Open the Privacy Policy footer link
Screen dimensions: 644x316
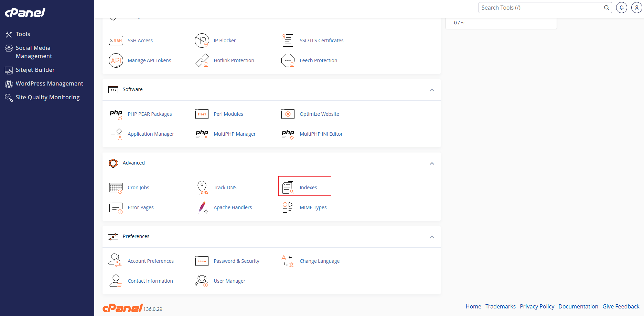pyautogui.click(x=537, y=306)
